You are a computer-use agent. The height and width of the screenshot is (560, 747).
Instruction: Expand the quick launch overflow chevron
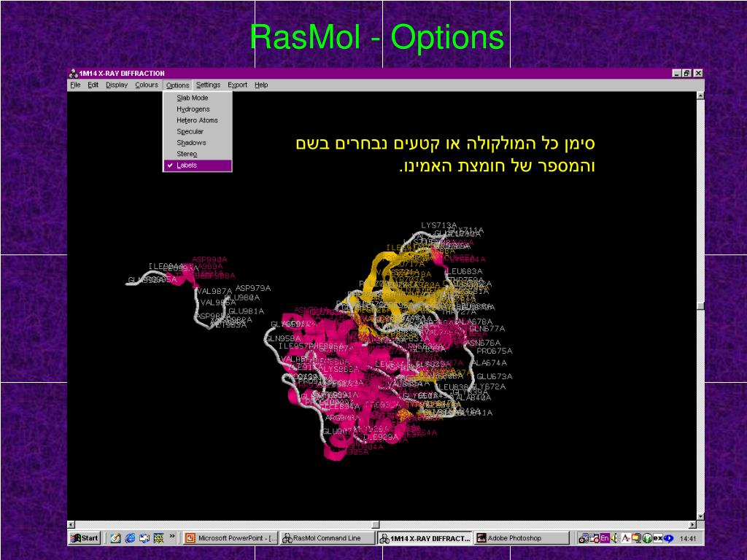click(x=172, y=536)
